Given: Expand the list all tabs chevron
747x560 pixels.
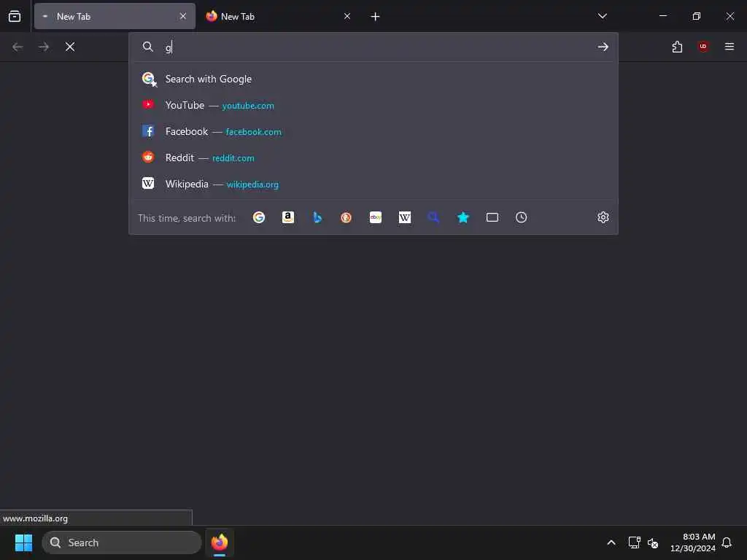Looking at the screenshot, I should [x=602, y=16].
